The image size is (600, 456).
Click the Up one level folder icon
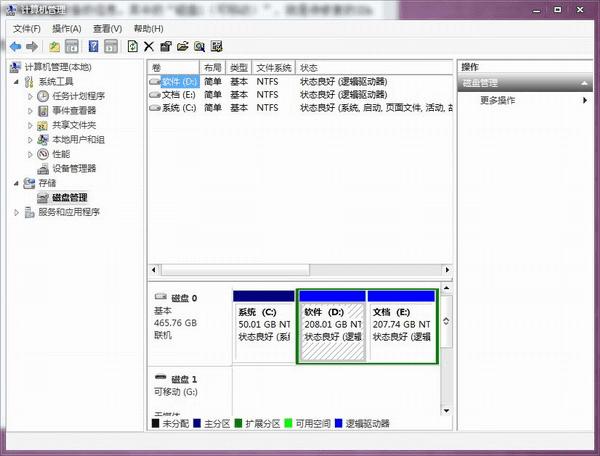point(54,47)
